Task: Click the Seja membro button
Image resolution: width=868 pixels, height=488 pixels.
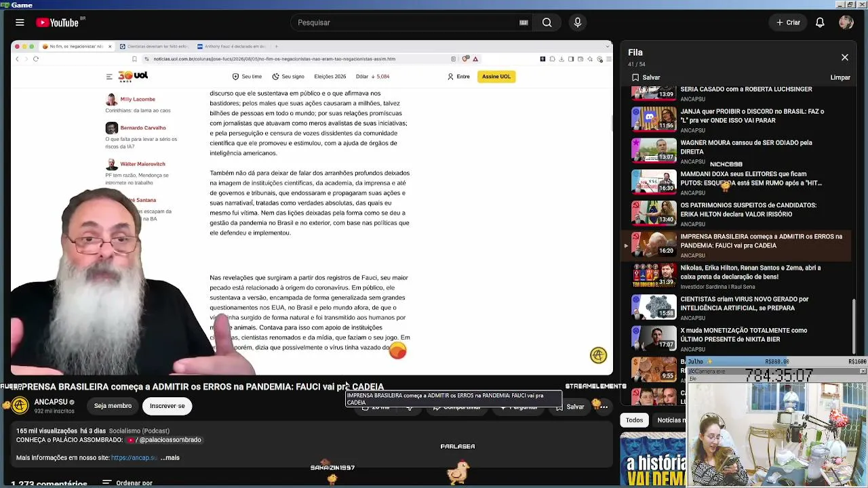Action: click(x=113, y=406)
